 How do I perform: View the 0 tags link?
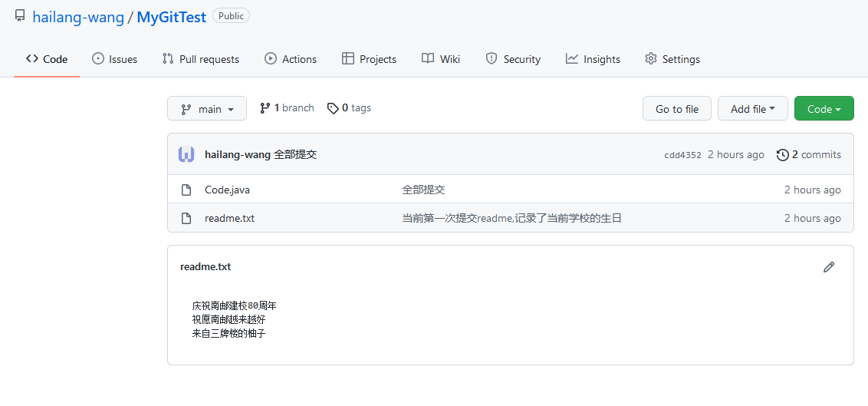point(349,108)
